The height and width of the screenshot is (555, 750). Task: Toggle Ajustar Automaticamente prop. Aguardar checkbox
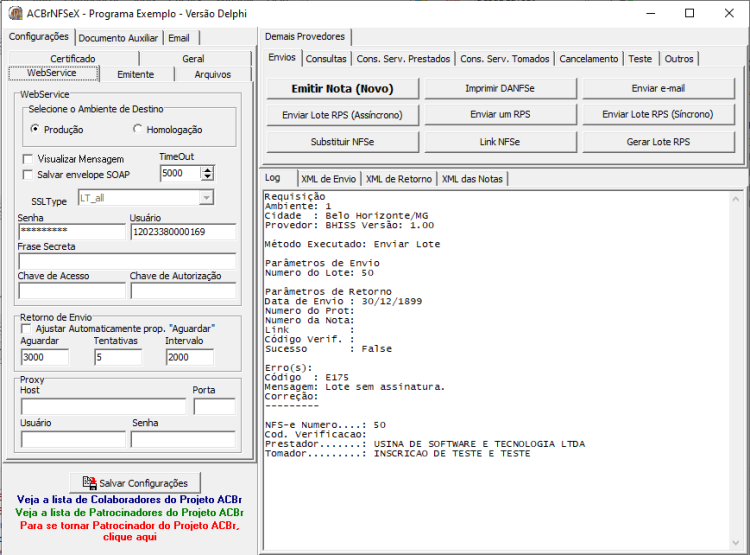[x=26, y=329]
